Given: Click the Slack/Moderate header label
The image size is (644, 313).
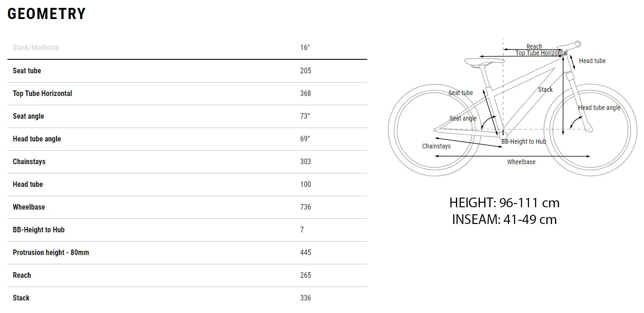Looking at the screenshot, I should (36, 48).
